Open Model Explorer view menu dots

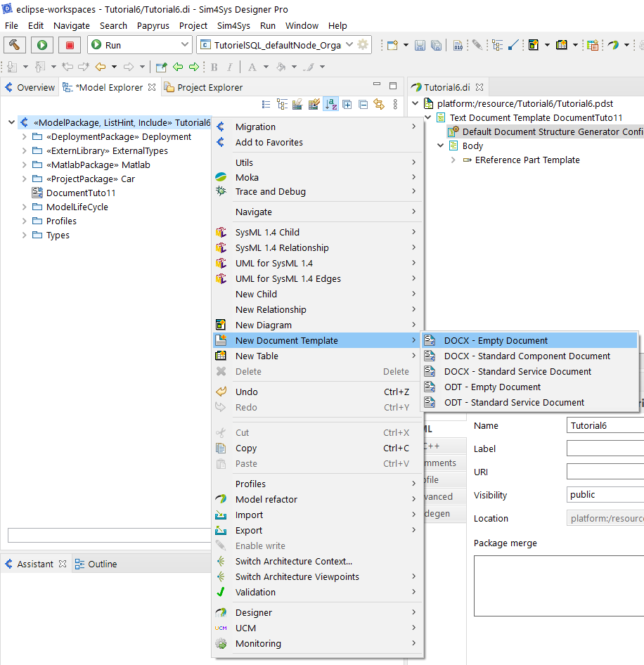(x=395, y=104)
